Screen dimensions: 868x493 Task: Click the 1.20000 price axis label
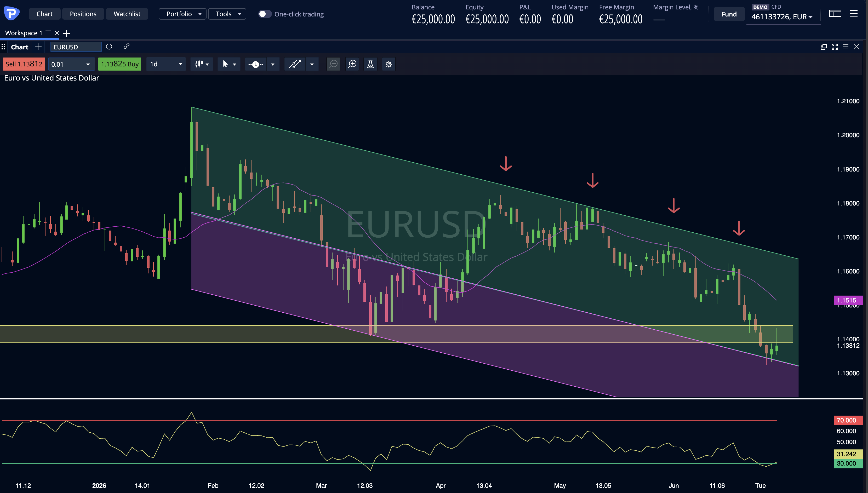pyautogui.click(x=848, y=135)
